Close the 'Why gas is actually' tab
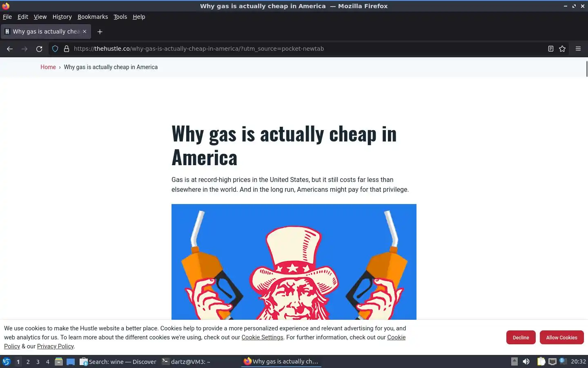Image resolution: width=588 pixels, height=368 pixels. [85, 31]
